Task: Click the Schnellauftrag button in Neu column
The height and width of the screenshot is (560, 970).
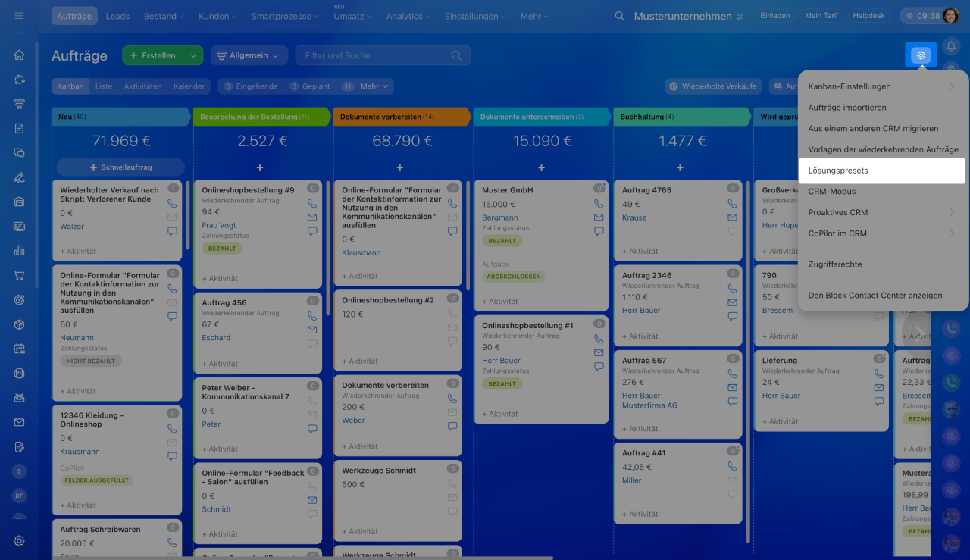Action: 120,167
